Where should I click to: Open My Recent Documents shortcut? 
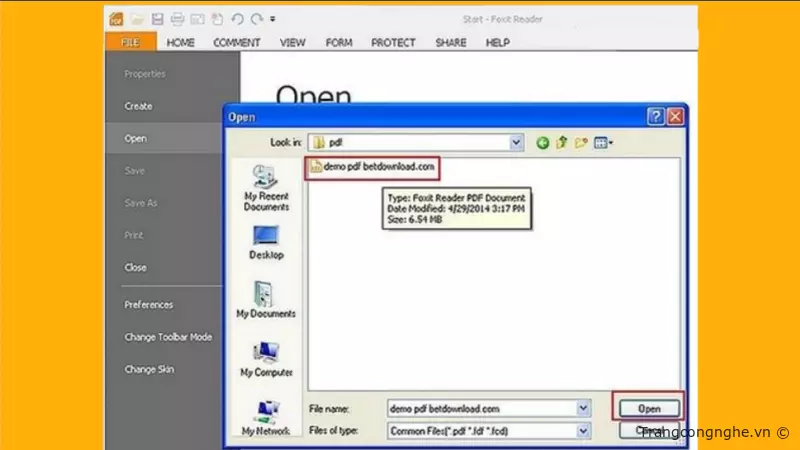[265, 185]
